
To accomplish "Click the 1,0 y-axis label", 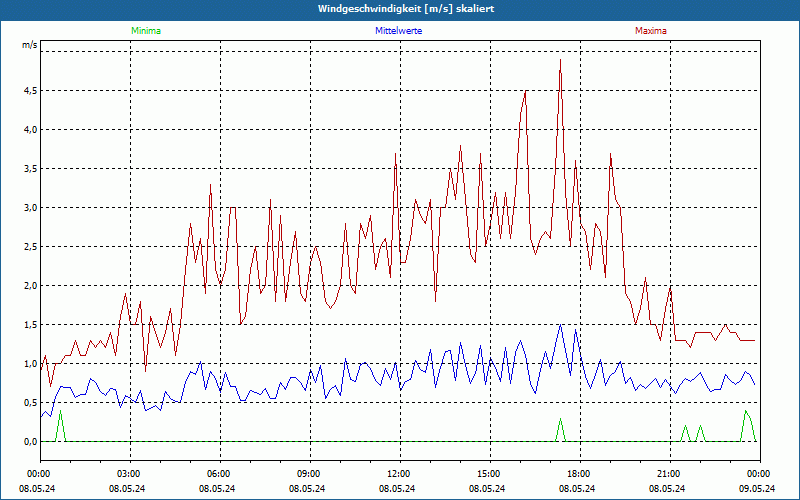I will pos(30,364).
